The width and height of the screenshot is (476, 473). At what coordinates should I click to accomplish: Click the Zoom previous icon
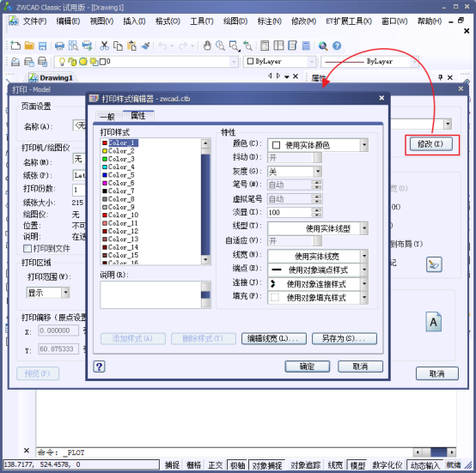(247, 45)
